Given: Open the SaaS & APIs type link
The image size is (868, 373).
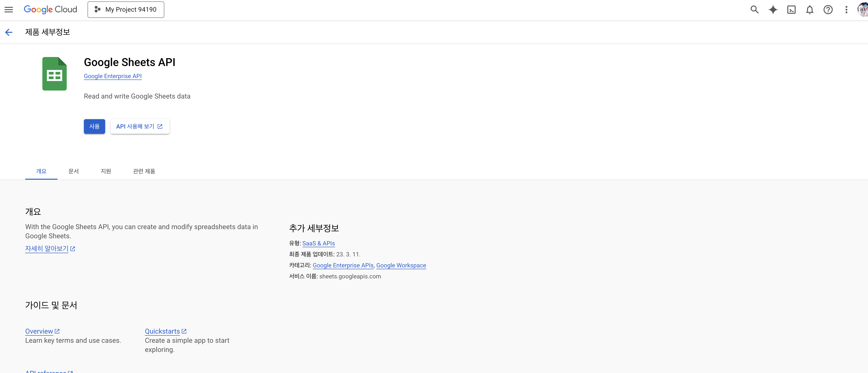Looking at the screenshot, I should tap(319, 243).
